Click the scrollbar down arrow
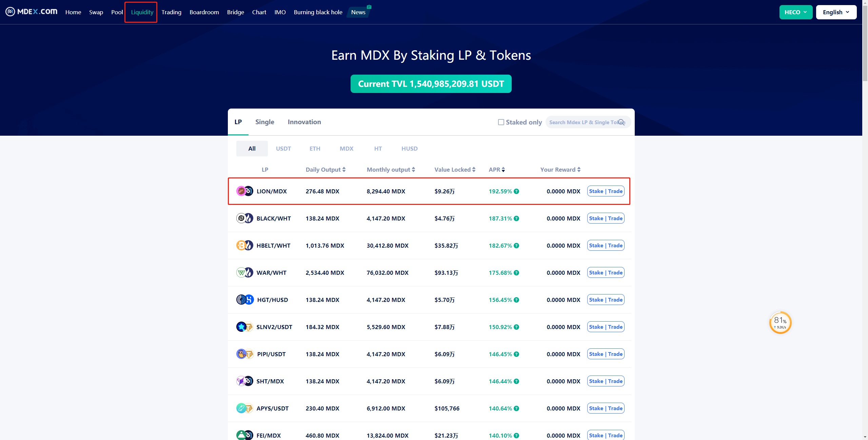The width and height of the screenshot is (868, 440). coord(865,437)
